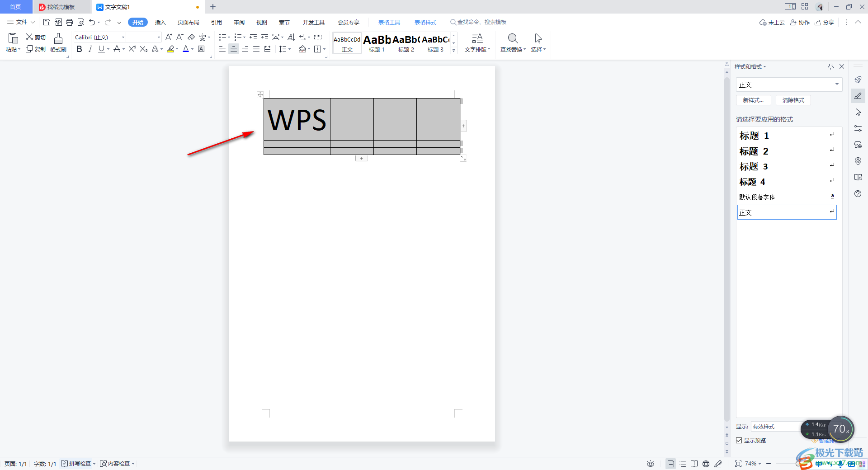The width and height of the screenshot is (868, 470).
Task: Open the font size dropdown
Action: pyautogui.click(x=159, y=37)
